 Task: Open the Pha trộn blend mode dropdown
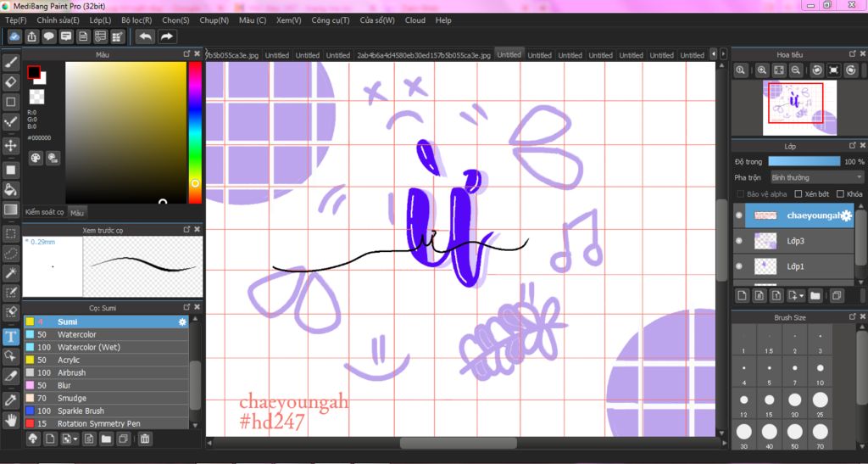[x=817, y=178]
